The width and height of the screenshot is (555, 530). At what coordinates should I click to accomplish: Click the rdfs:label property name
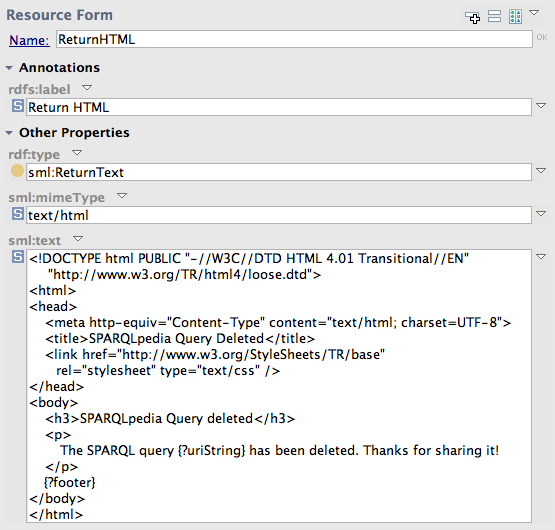click(39, 89)
